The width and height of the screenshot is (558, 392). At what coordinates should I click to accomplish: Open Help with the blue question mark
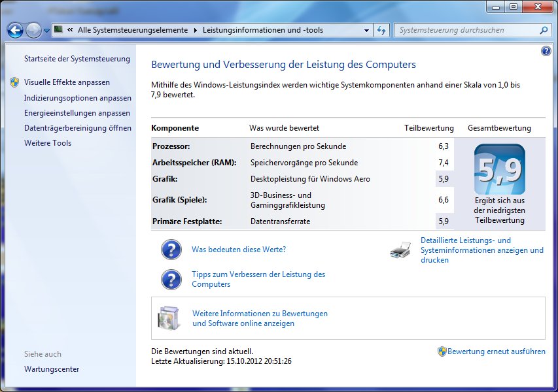(546, 51)
